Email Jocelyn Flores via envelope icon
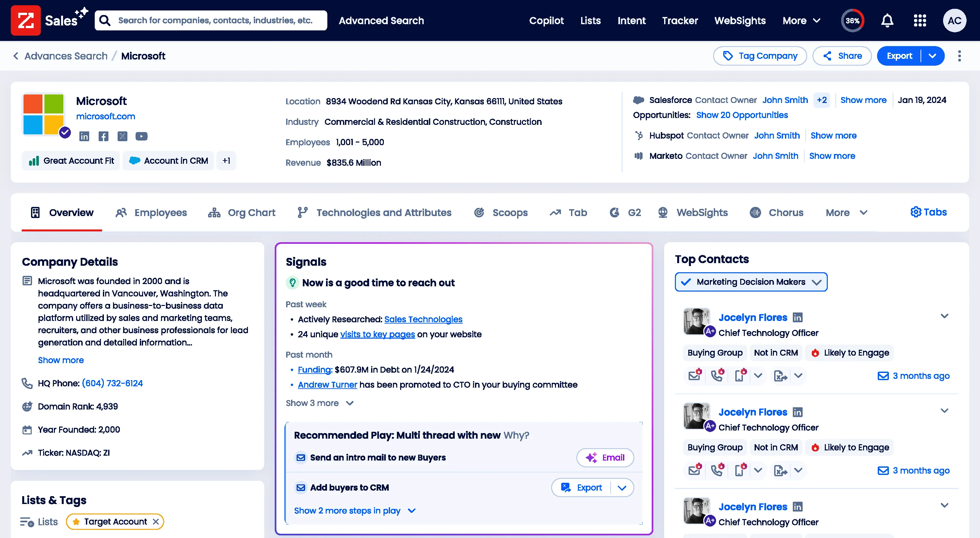This screenshot has width=980, height=538. [694, 376]
